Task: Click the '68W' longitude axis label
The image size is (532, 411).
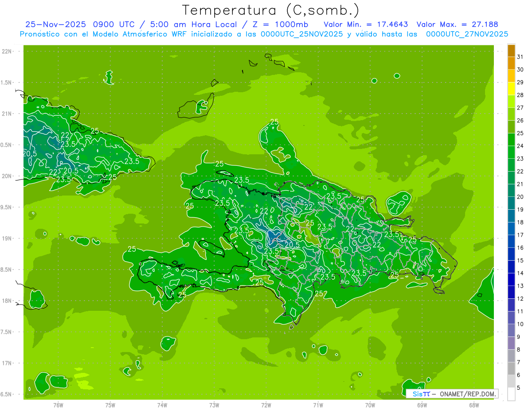Action: click(x=474, y=405)
